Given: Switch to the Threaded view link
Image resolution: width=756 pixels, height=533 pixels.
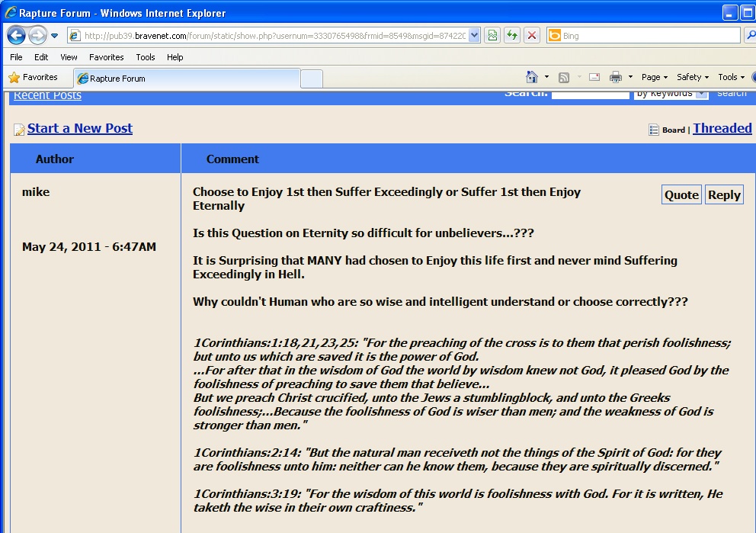Looking at the screenshot, I should (x=722, y=128).
